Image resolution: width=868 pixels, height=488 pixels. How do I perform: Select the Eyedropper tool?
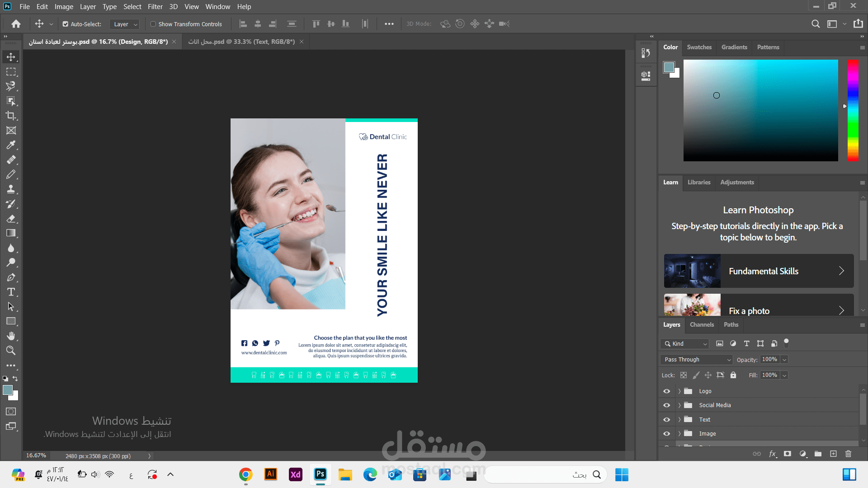[11, 145]
